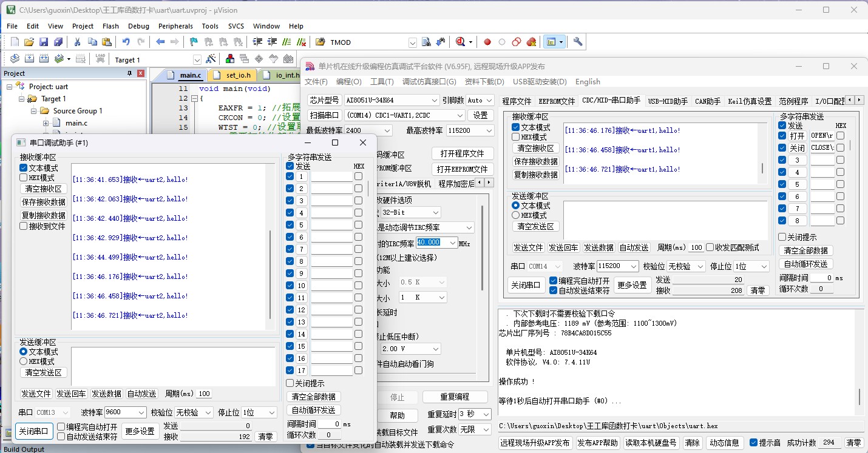868x453 pixels.
Task: Create a new file in µVision toolbar
Action: [15, 42]
